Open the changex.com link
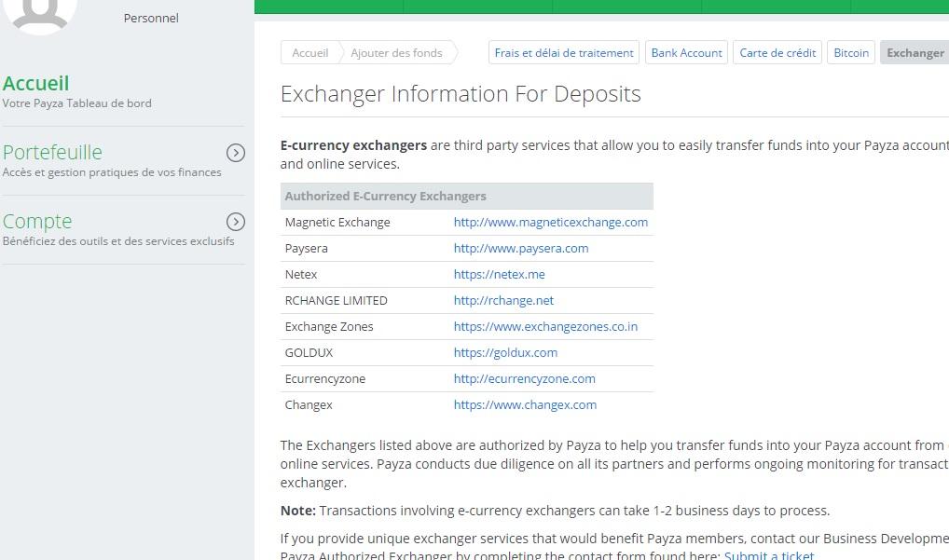Viewport: 949px width, 560px height. point(526,404)
